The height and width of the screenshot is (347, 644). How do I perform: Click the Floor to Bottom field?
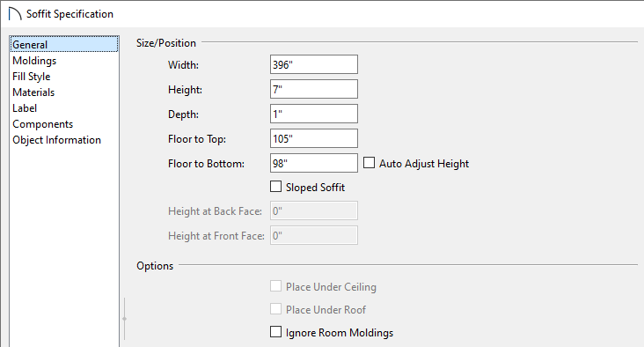tap(314, 163)
